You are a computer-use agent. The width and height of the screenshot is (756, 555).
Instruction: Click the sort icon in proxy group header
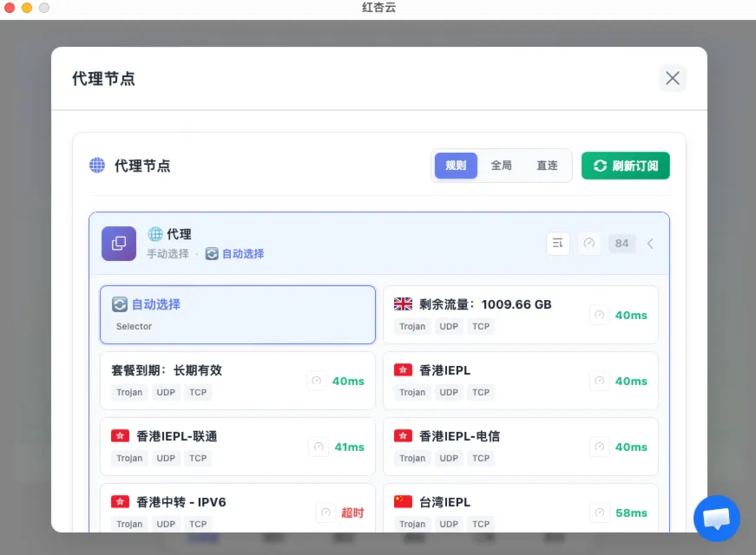558,244
